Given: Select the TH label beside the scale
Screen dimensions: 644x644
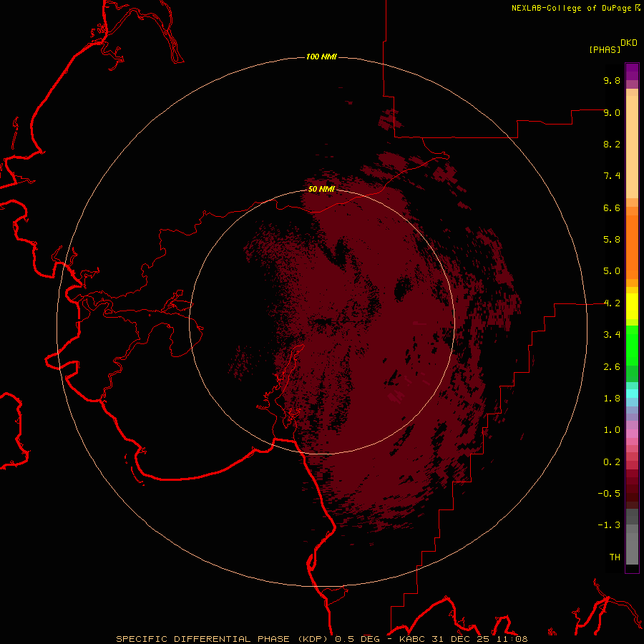Looking at the screenshot, I should click(x=615, y=557).
